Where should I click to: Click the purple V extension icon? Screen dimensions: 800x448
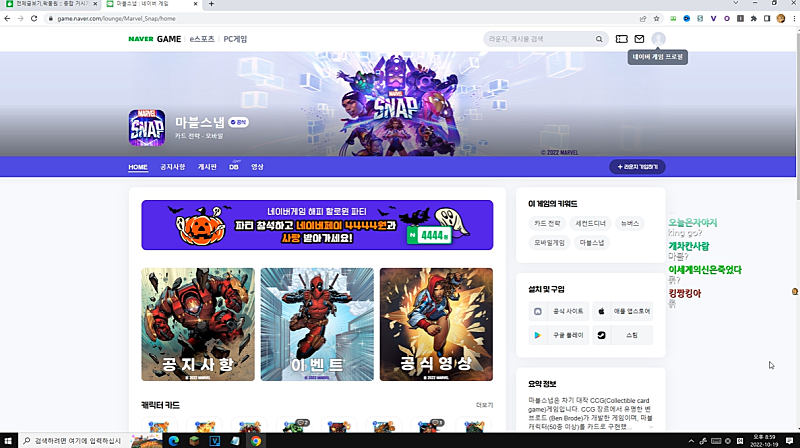click(x=713, y=18)
